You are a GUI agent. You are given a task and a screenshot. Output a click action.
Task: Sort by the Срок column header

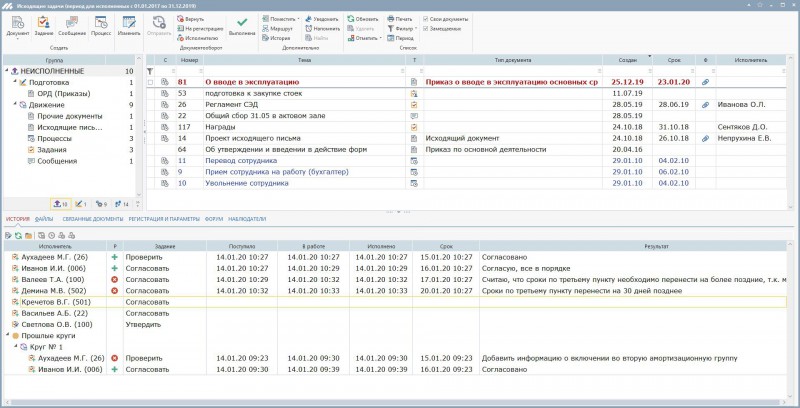[x=673, y=60]
